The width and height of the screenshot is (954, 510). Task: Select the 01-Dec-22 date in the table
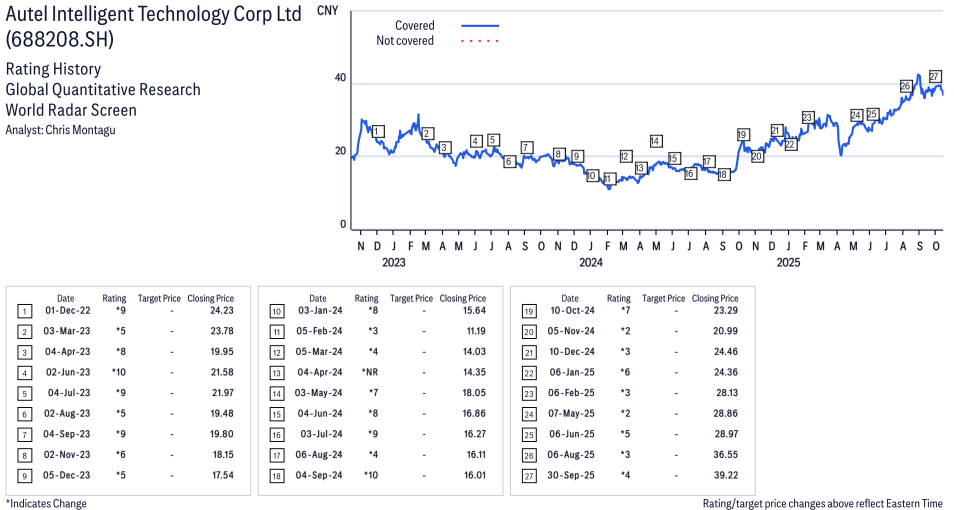pos(65,311)
